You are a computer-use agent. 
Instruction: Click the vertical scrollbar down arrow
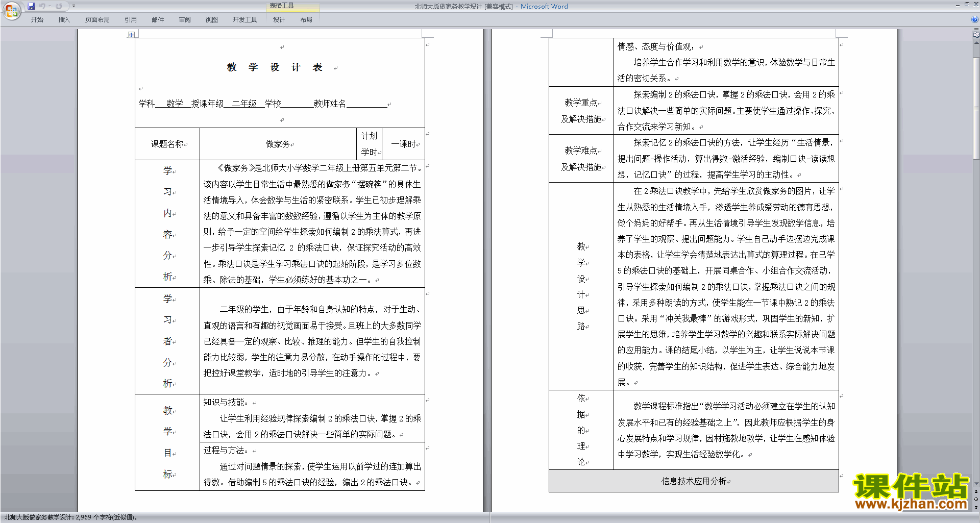pyautogui.click(x=976, y=483)
